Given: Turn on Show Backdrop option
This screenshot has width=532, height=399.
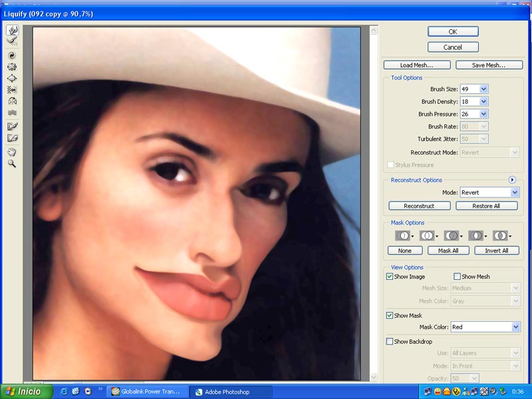Looking at the screenshot, I should point(390,342).
